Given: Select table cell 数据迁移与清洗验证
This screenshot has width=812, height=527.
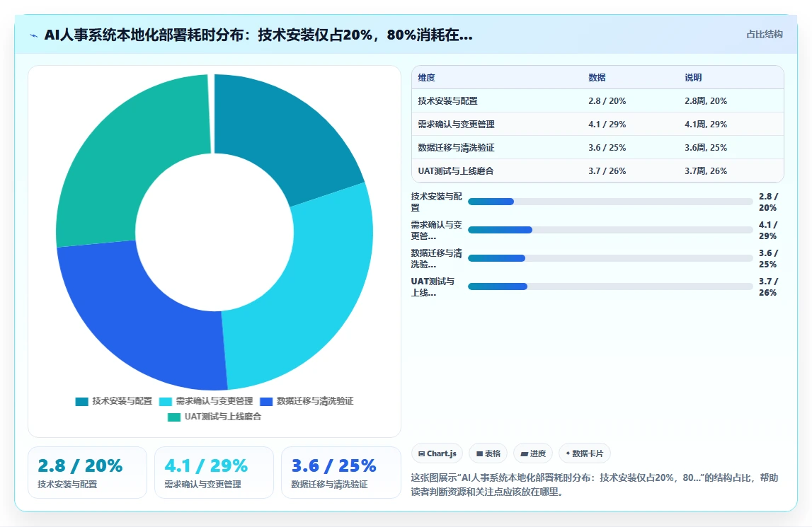Looking at the screenshot, I should tap(456, 148).
